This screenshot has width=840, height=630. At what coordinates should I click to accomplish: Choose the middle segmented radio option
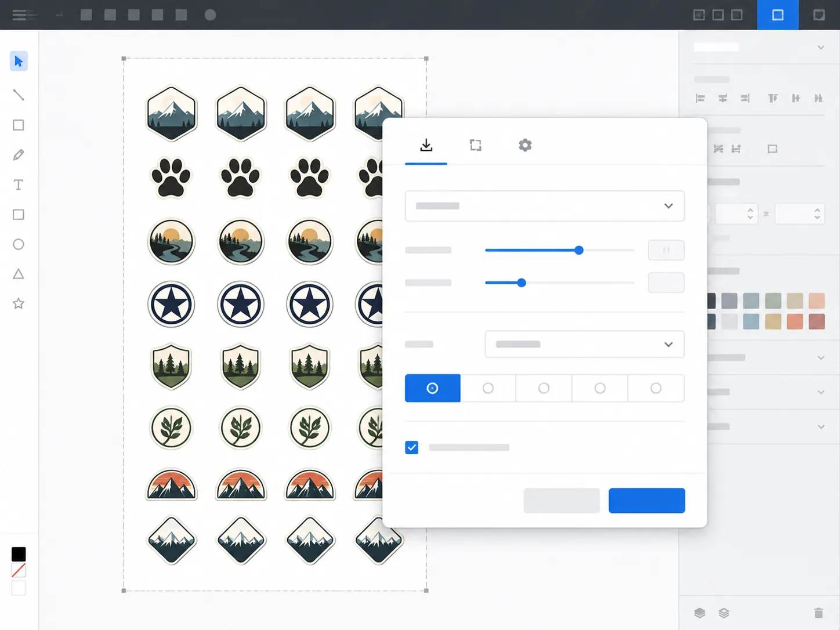point(544,388)
